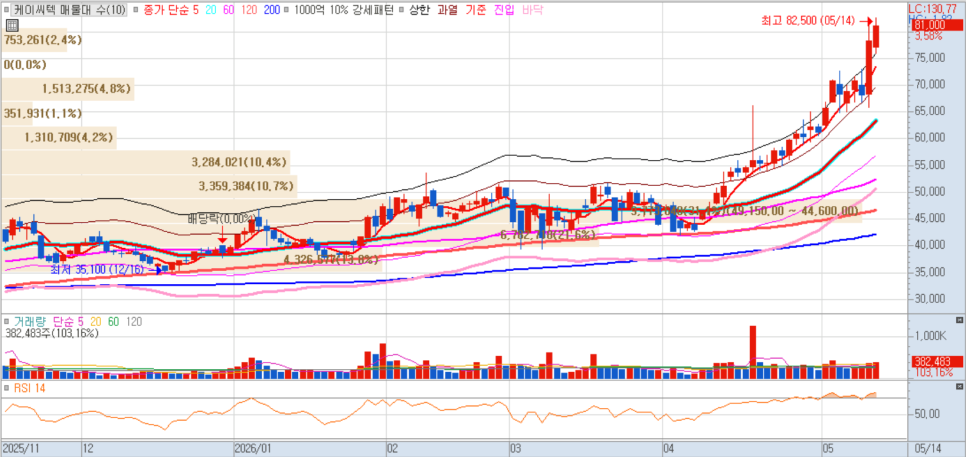Click the 3,58% change value on price axis

[928, 36]
